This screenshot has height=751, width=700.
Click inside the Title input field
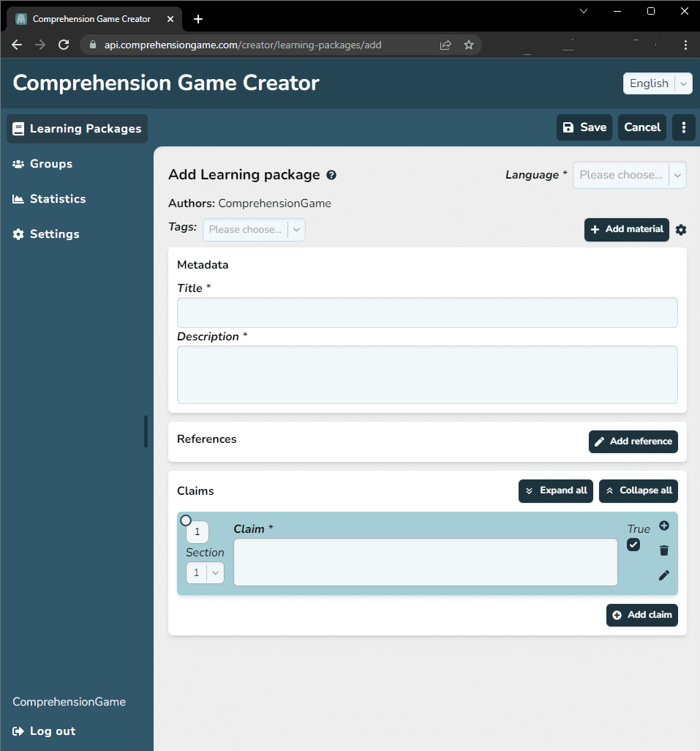[x=427, y=312]
